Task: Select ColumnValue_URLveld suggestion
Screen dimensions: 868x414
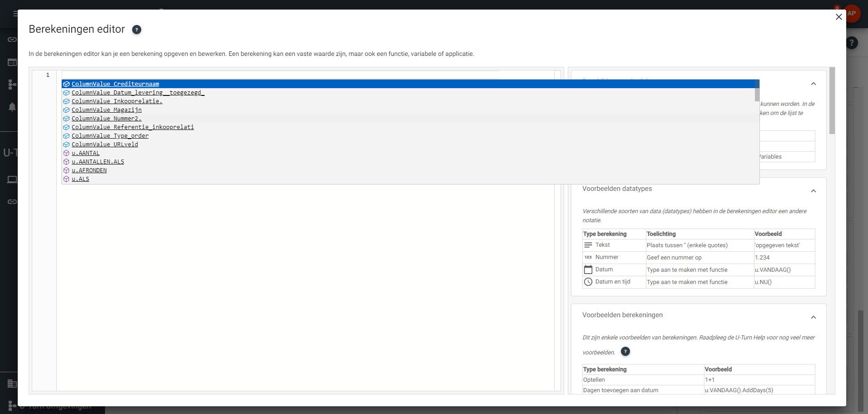Action: coord(104,145)
